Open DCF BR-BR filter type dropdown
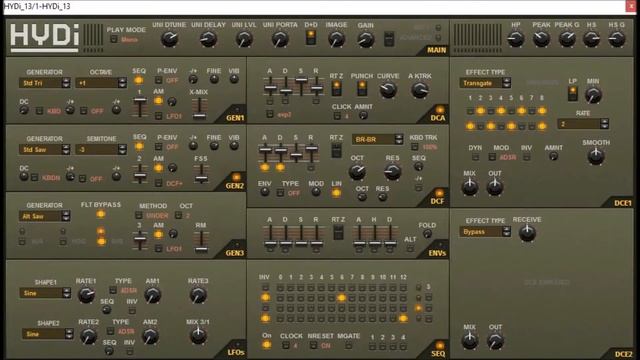 pos(378,139)
